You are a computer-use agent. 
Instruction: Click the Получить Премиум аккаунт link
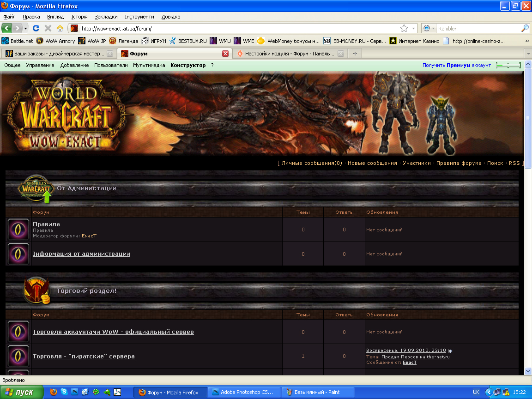[x=457, y=65]
